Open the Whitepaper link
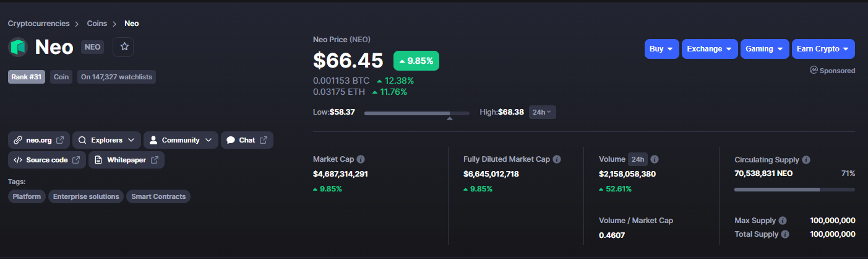 [x=126, y=160]
